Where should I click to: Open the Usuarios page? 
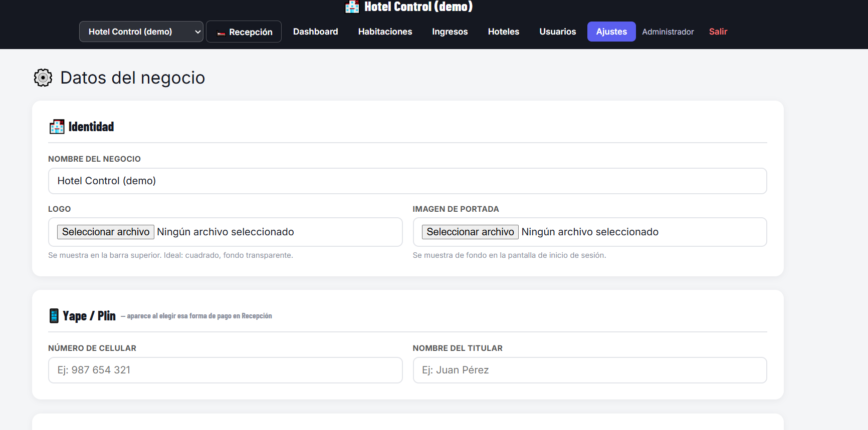click(558, 32)
